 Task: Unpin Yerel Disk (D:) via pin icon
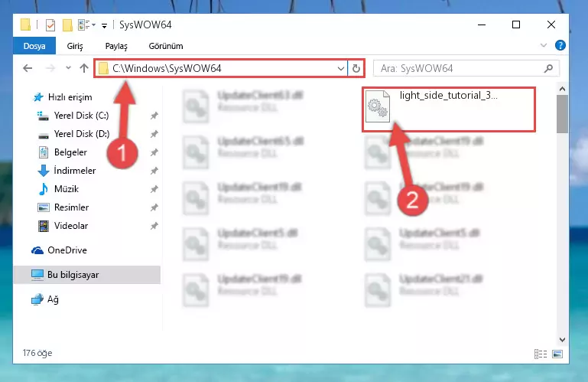tap(154, 134)
